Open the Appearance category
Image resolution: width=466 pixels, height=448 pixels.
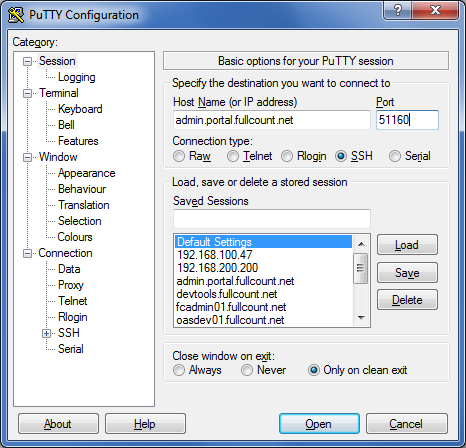click(x=86, y=173)
